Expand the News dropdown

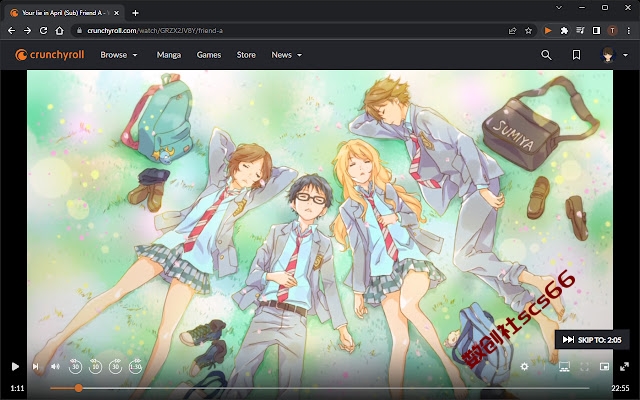287,55
